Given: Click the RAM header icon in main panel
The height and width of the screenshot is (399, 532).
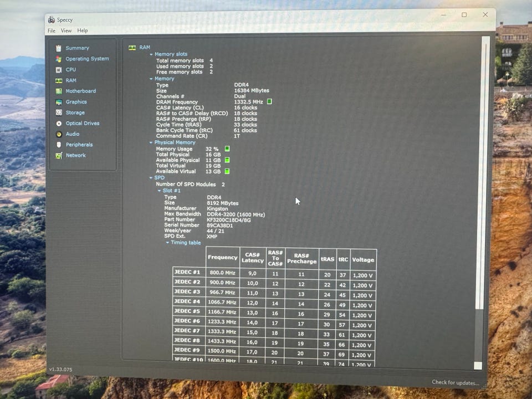Looking at the screenshot, I should click(x=132, y=48).
